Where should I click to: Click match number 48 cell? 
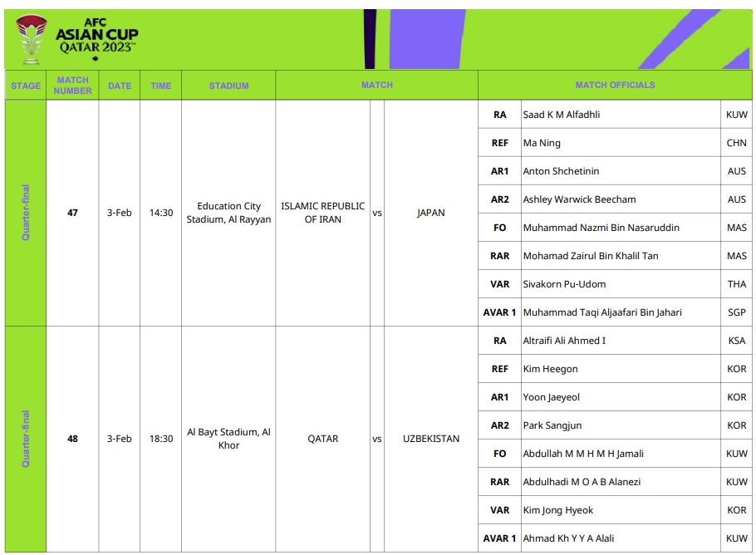click(72, 439)
